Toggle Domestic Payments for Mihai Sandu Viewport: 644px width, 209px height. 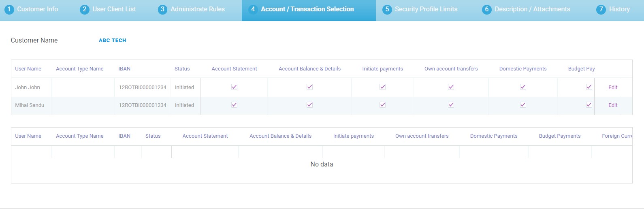point(523,105)
